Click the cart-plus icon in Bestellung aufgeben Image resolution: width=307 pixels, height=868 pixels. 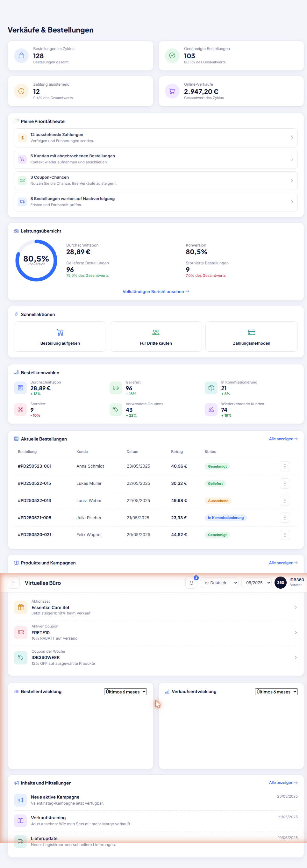[60, 333]
